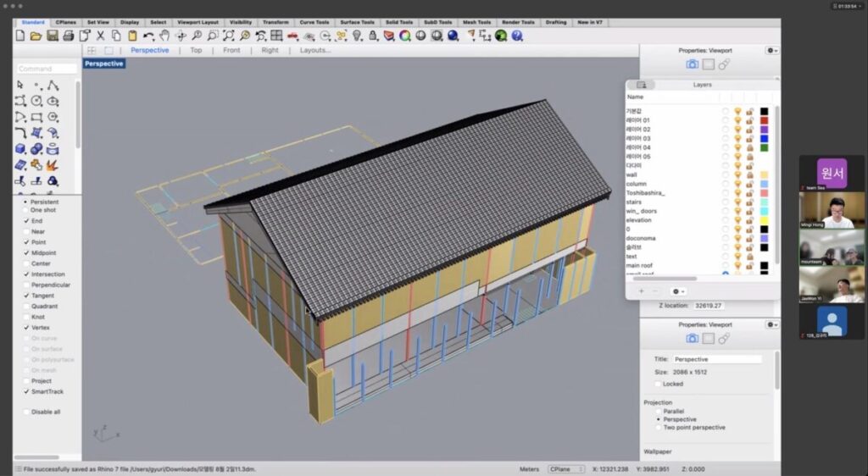Open the camera viewport properties icon

692,64
